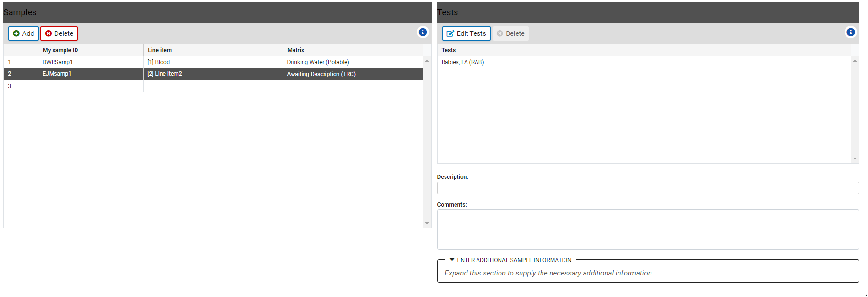Screen dimensions: 868x297
Task: Select the Rabies, FA (RAB) test
Action: click(463, 62)
